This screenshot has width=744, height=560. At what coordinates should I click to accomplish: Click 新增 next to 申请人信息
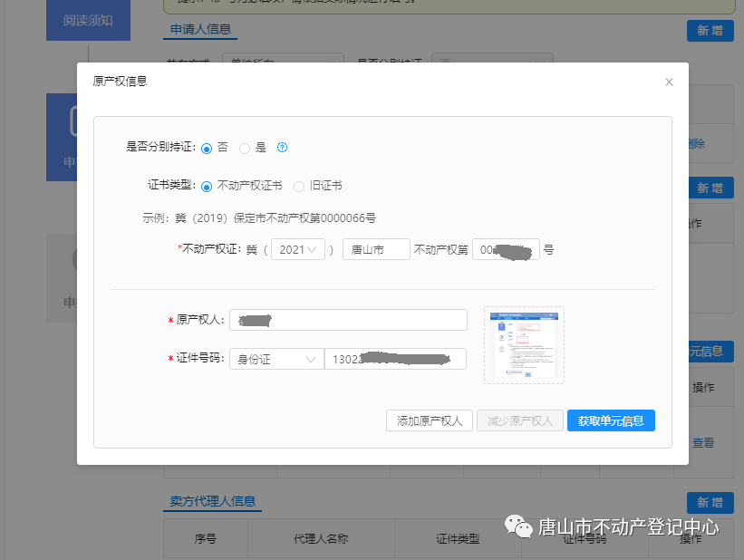coord(710,30)
